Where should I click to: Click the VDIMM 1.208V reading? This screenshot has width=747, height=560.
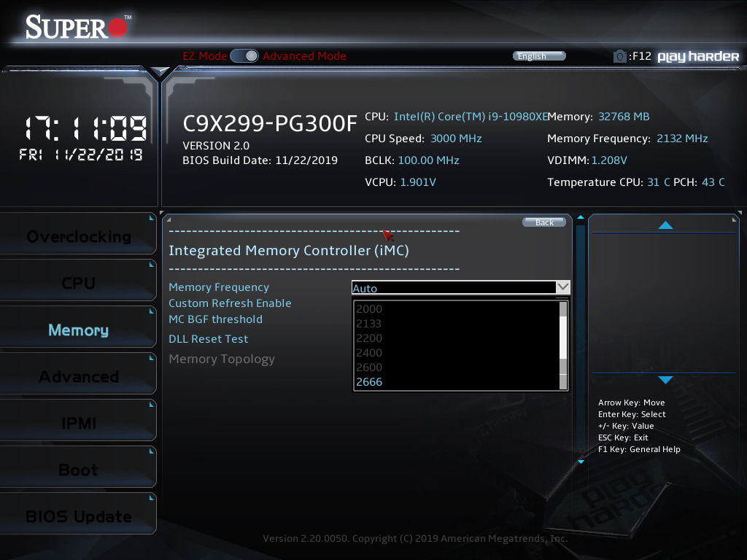[x=609, y=160]
